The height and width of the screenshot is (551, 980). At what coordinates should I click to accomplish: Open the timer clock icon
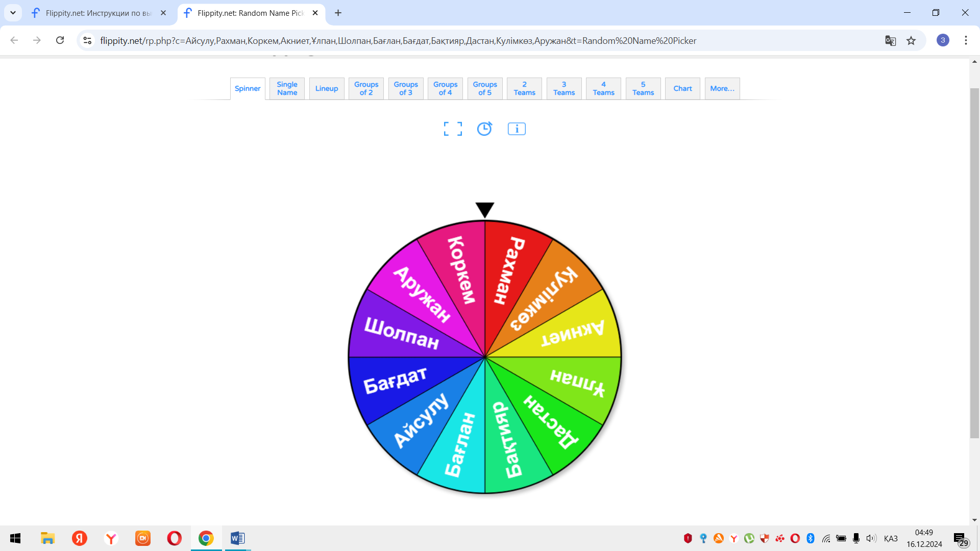(484, 129)
